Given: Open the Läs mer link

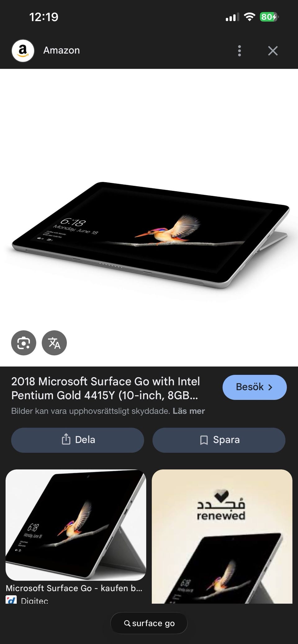Looking at the screenshot, I should (189, 411).
